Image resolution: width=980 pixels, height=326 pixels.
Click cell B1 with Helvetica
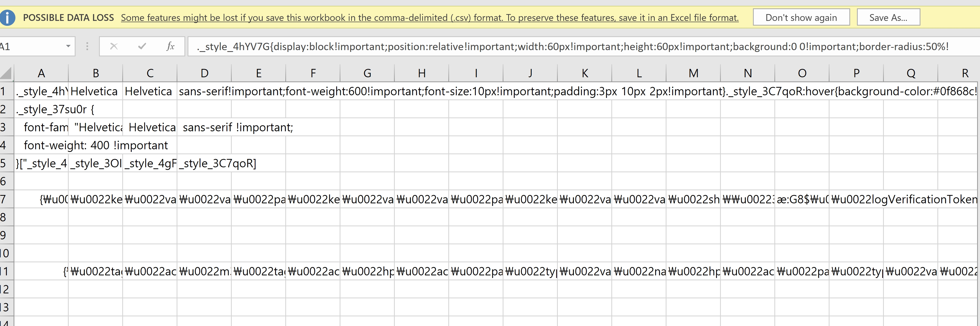tap(95, 91)
